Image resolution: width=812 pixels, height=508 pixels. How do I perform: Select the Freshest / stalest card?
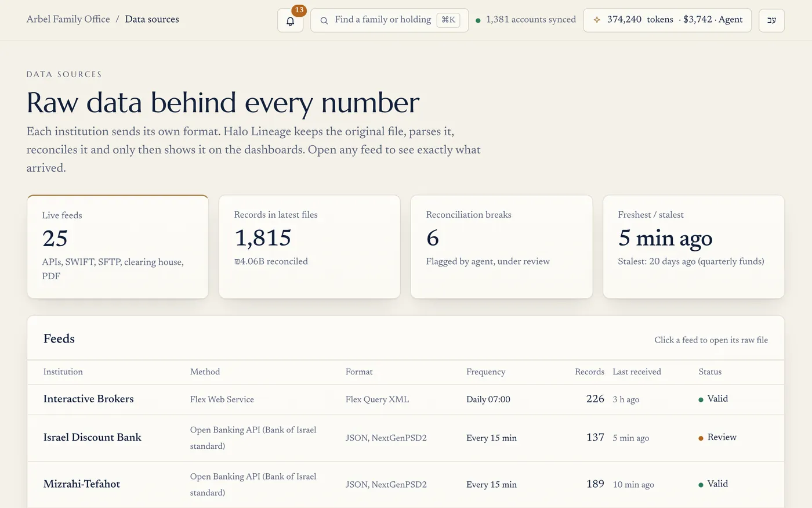coord(694,247)
